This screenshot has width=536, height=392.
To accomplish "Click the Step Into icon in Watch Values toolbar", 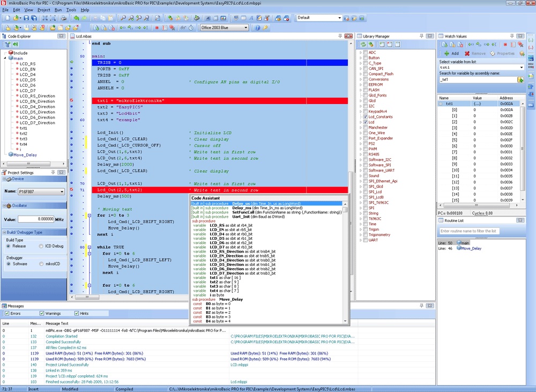I will [471, 44].
